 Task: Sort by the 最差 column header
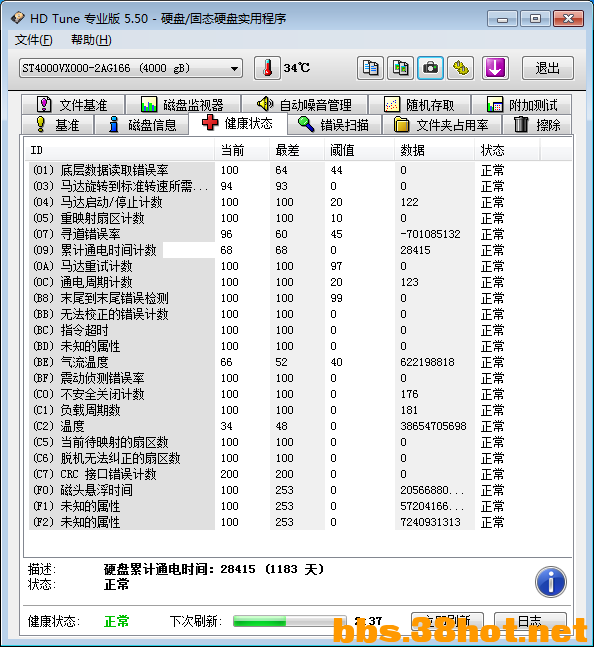[297, 150]
